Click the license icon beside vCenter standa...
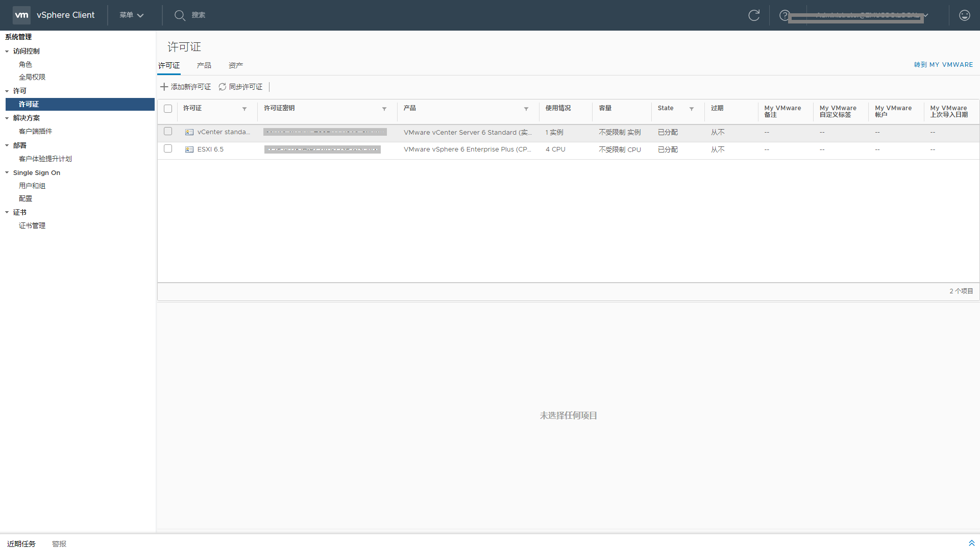980x551 pixels. tap(189, 132)
